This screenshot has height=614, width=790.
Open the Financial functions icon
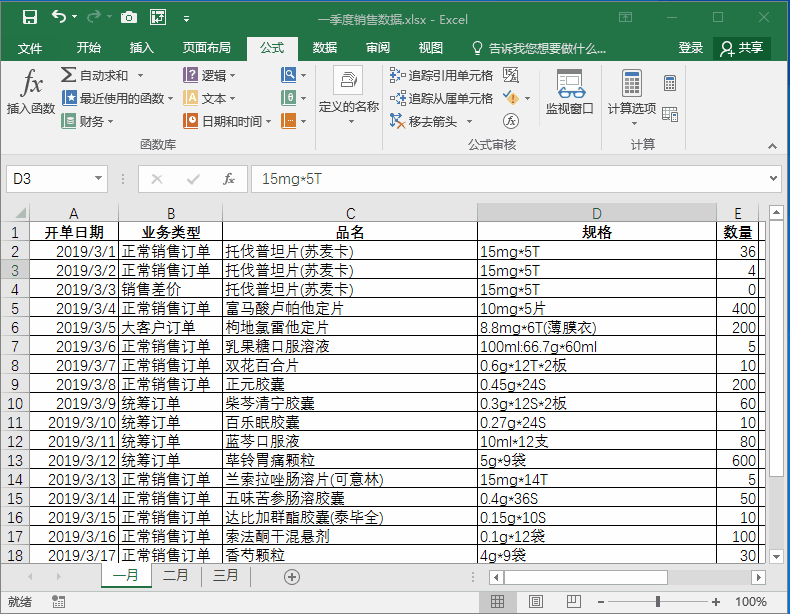coord(69,121)
